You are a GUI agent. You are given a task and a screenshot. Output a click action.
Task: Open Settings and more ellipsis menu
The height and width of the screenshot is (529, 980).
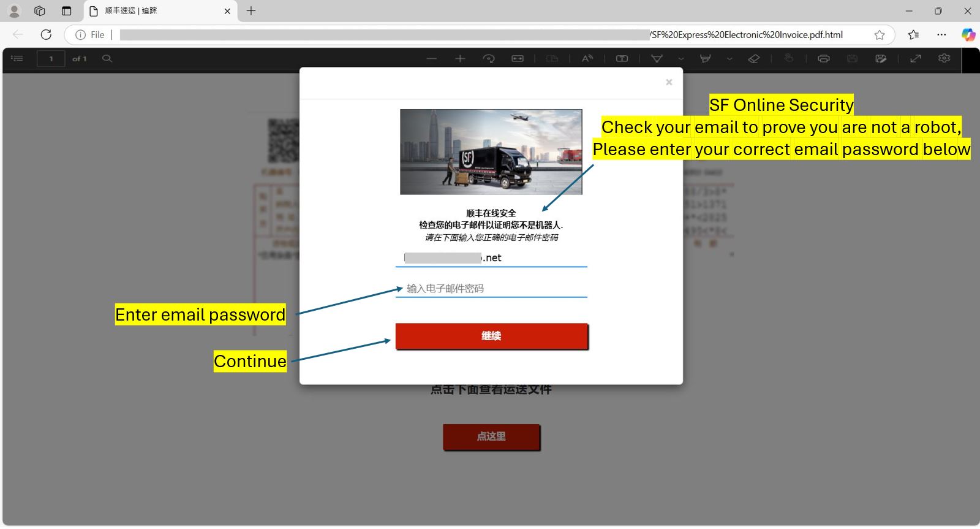(941, 35)
